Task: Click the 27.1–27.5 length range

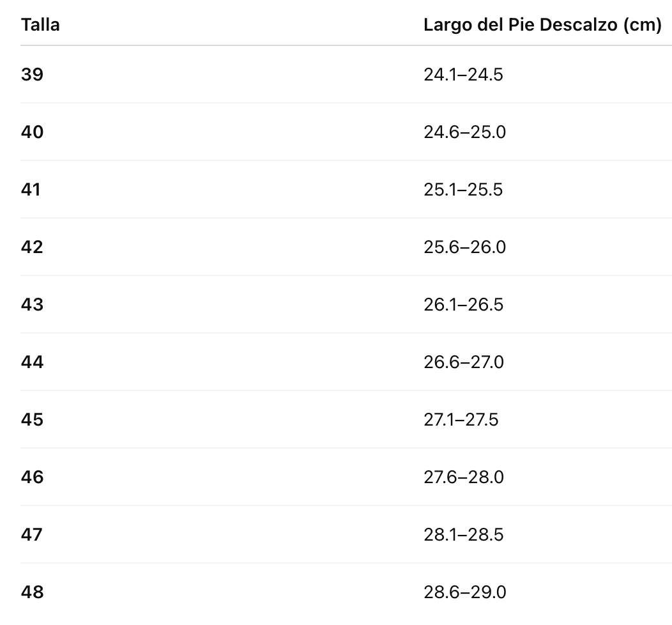Action: 461,420
